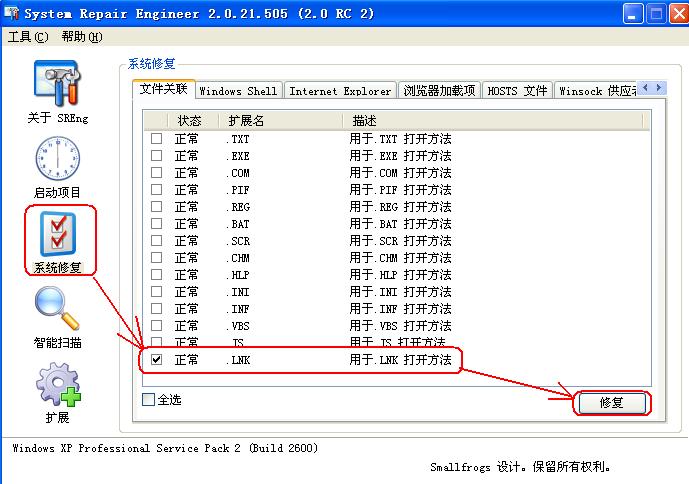Click the application icon in title bar
Viewport: 689px width, 484px height.
(12, 14)
